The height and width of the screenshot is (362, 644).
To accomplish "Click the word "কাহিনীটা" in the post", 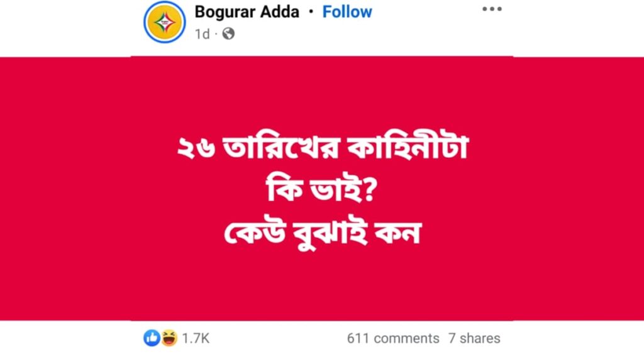I will click(x=408, y=147).
